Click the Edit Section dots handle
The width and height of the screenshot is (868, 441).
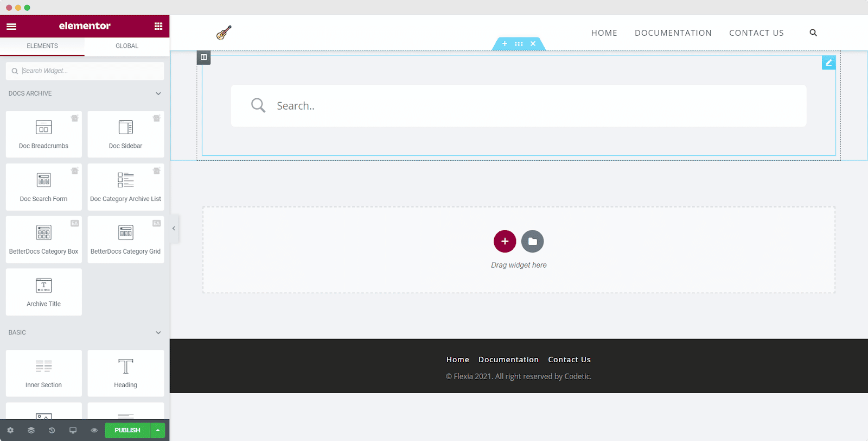[x=519, y=43]
